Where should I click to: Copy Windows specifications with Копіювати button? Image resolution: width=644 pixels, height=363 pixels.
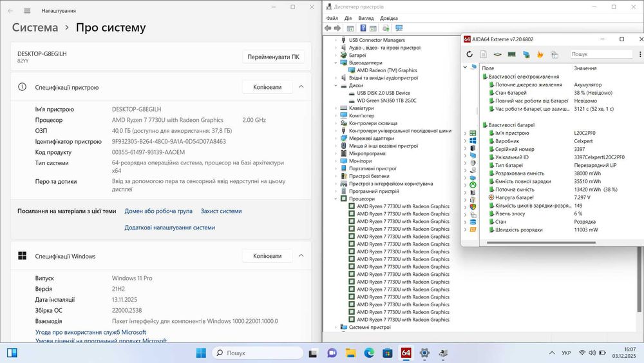click(267, 256)
